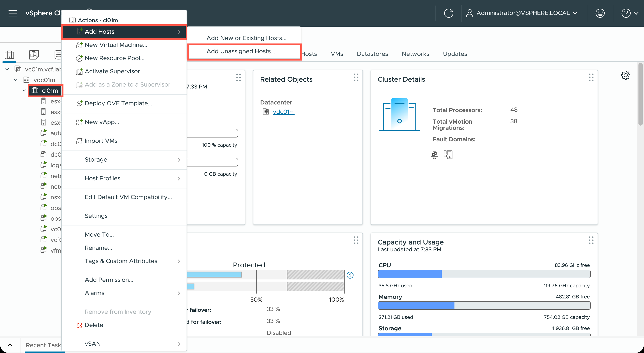Click the refresh icon in the header
The width and height of the screenshot is (644, 353).
pyautogui.click(x=448, y=13)
